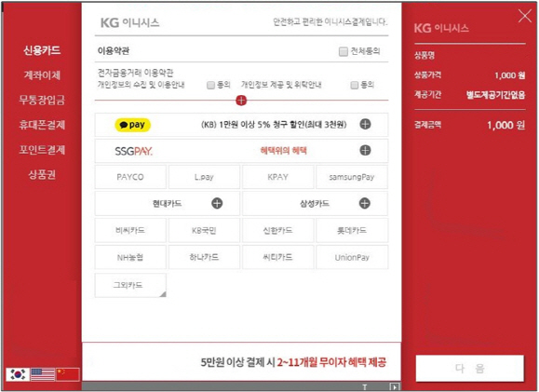Click the 삼성카드 label
The width and height of the screenshot is (539, 392).
(x=315, y=204)
